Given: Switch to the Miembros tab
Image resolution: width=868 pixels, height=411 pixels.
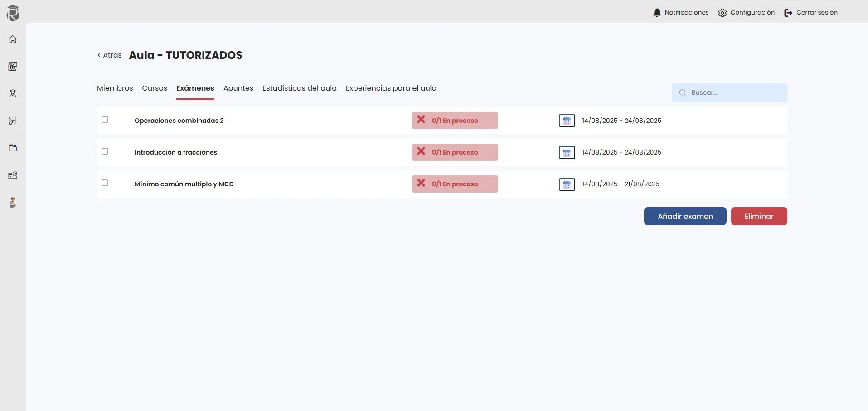Looking at the screenshot, I should tap(115, 88).
